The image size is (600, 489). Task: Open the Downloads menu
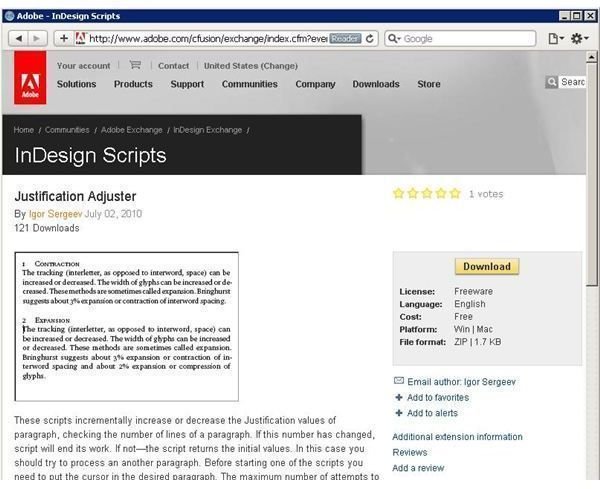376,84
